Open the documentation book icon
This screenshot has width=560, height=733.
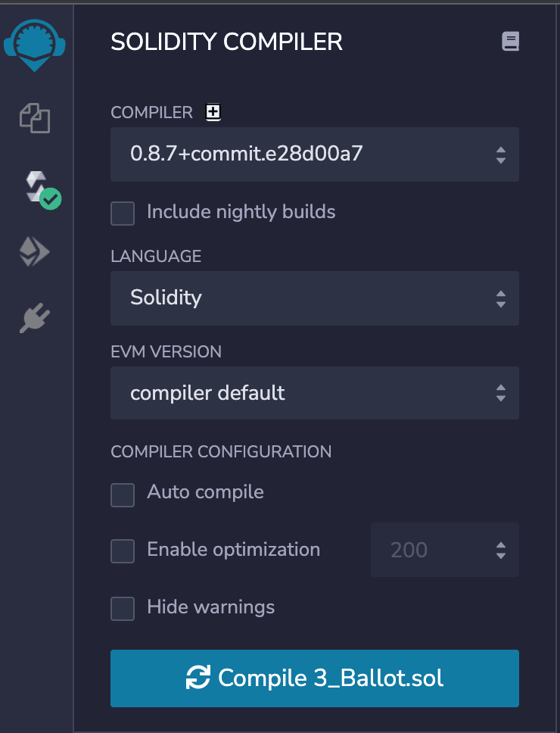pyautogui.click(x=510, y=42)
